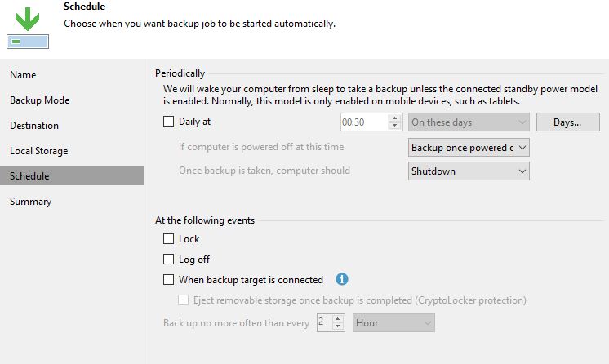Click the blue info icon beside backup target
The image size is (609, 364).
(x=342, y=279)
